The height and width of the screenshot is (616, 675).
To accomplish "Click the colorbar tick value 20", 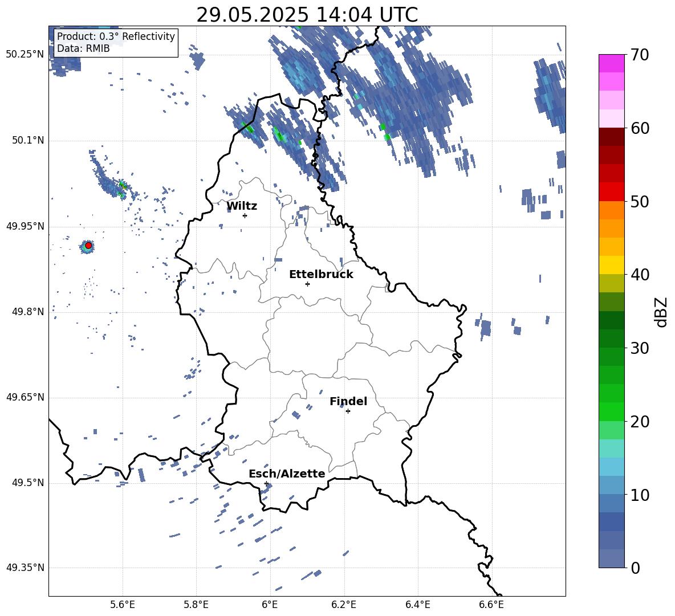I will click(x=640, y=422).
